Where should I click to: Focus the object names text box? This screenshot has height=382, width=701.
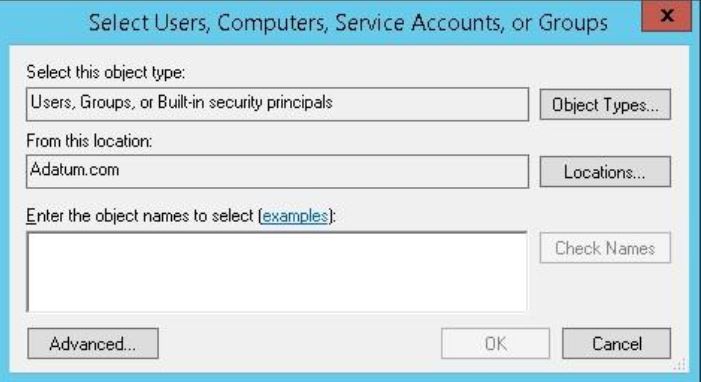pos(277,272)
